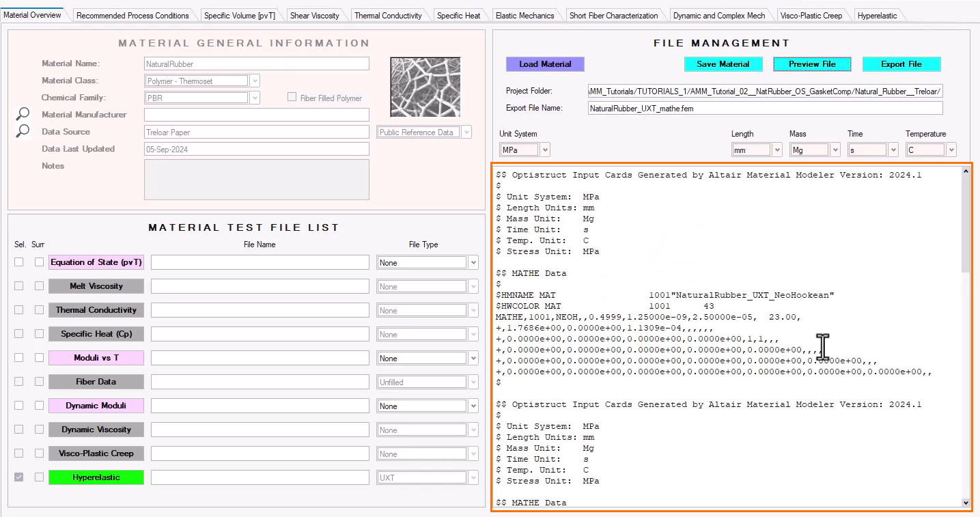Switch to the Hyperelastic tab
The width and height of the screenshot is (980, 517).
[877, 16]
